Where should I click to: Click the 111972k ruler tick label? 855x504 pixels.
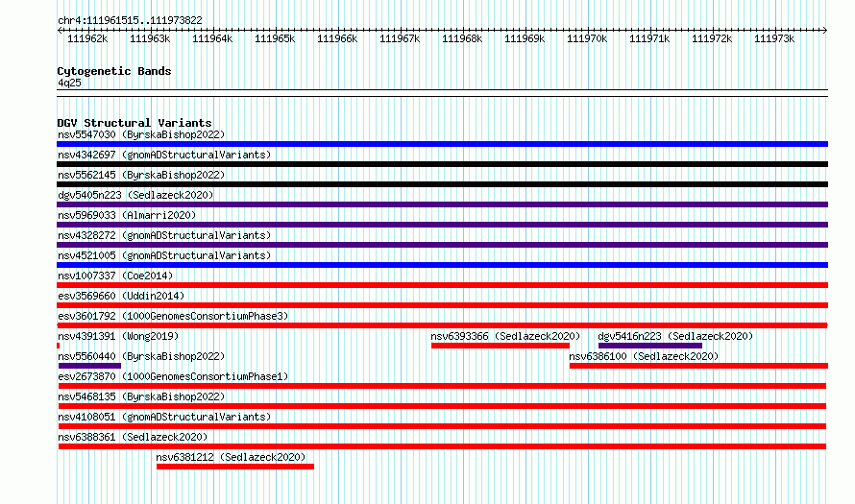pyautogui.click(x=712, y=39)
